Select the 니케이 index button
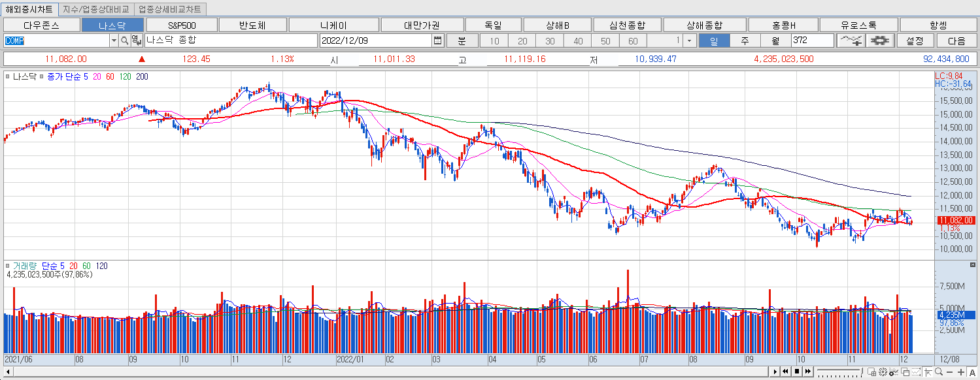This screenshot has width=980, height=380. point(333,25)
